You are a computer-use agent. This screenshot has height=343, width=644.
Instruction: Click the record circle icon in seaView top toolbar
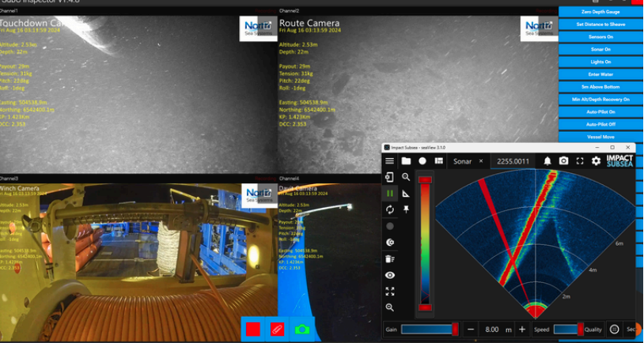pos(422,161)
